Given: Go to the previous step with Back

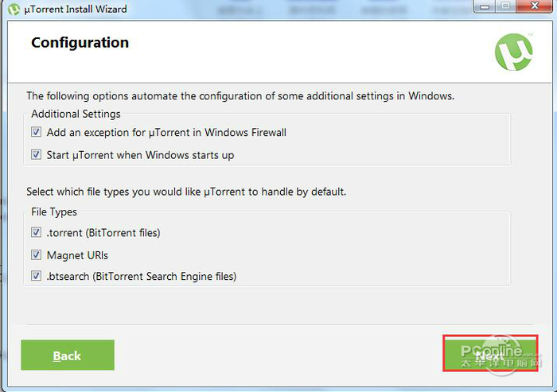Looking at the screenshot, I should 68,355.
